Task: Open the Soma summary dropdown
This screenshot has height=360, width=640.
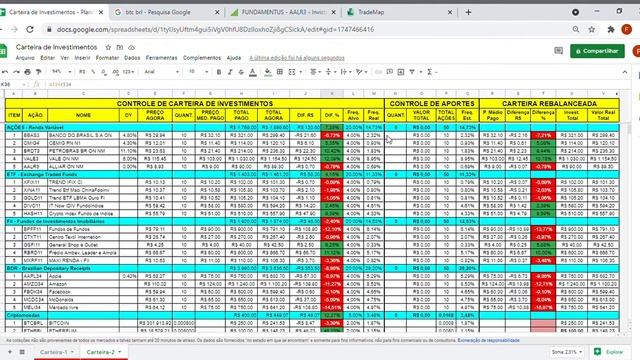Action: click(x=567, y=352)
